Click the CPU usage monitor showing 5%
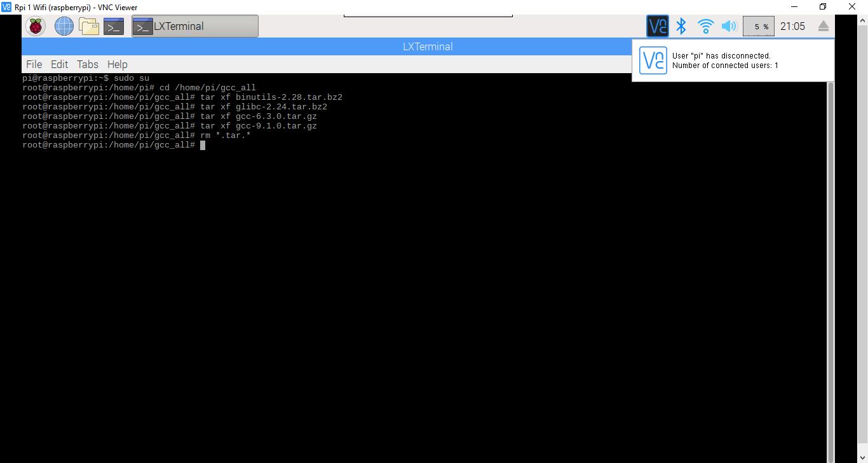The width and height of the screenshot is (868, 463). pos(759,26)
